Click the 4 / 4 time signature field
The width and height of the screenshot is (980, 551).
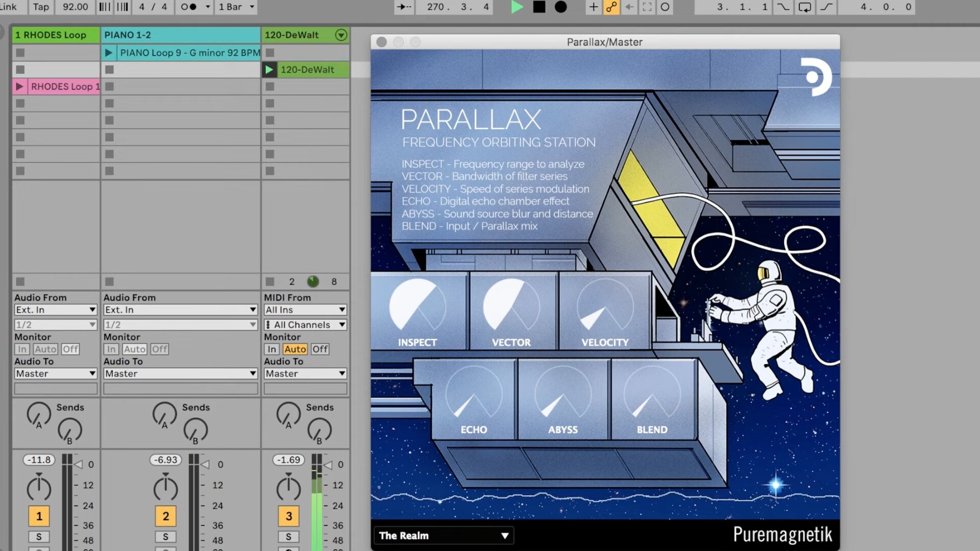153,7
